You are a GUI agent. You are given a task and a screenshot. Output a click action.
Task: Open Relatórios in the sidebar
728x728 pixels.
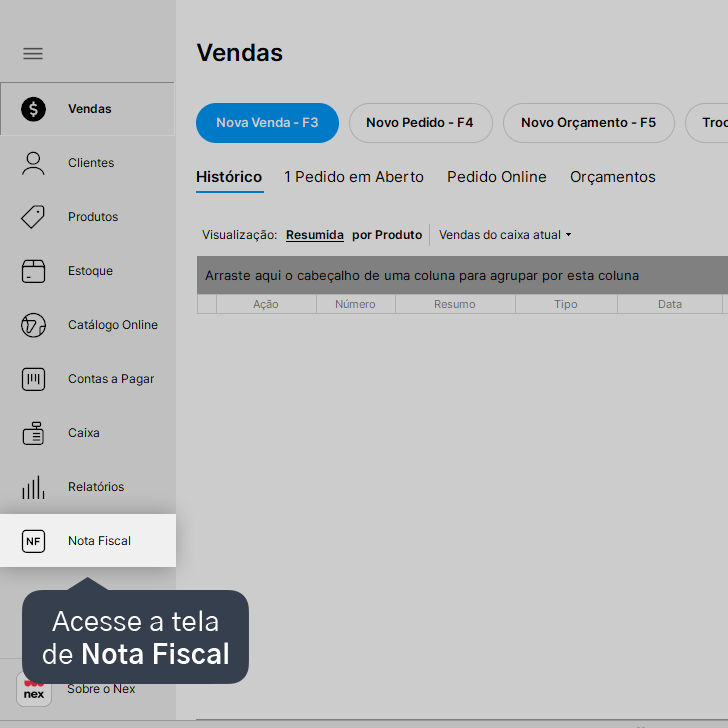pyautogui.click(x=87, y=487)
